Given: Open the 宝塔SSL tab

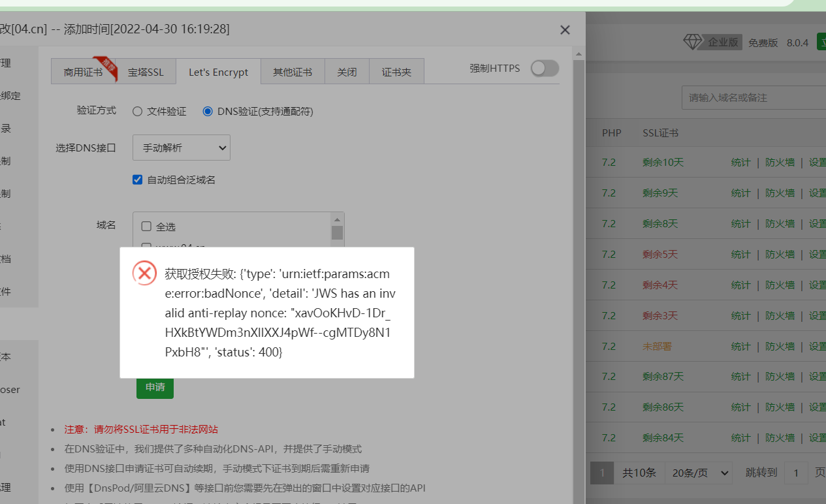Looking at the screenshot, I should tap(146, 72).
